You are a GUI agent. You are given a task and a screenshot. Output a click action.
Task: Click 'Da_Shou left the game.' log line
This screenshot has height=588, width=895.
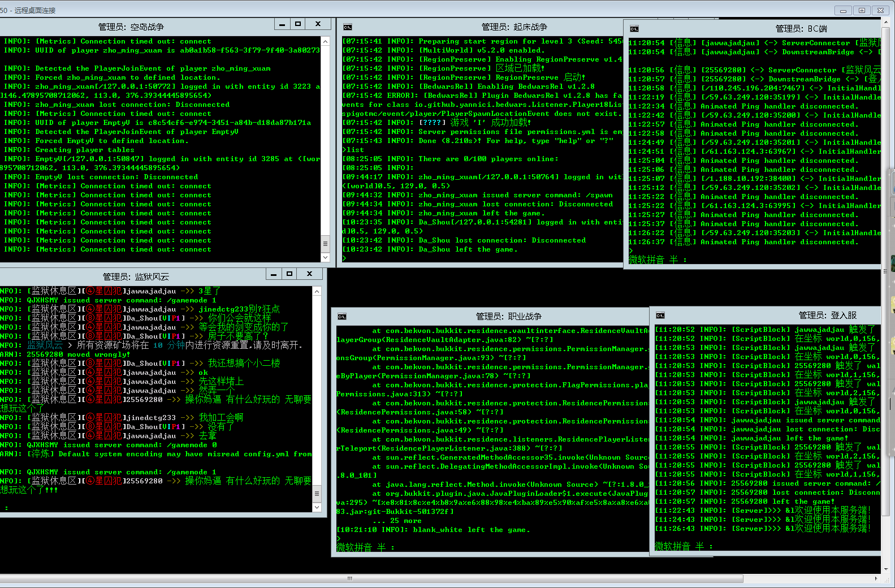pos(430,249)
